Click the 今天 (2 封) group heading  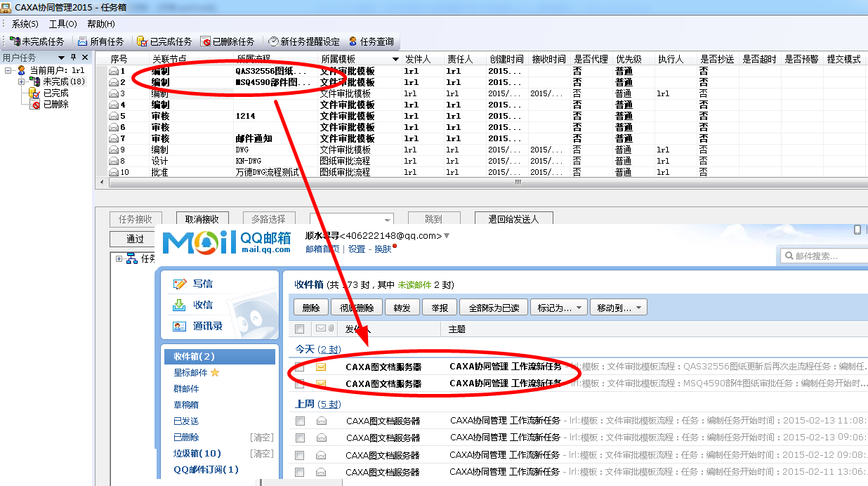[x=317, y=349]
